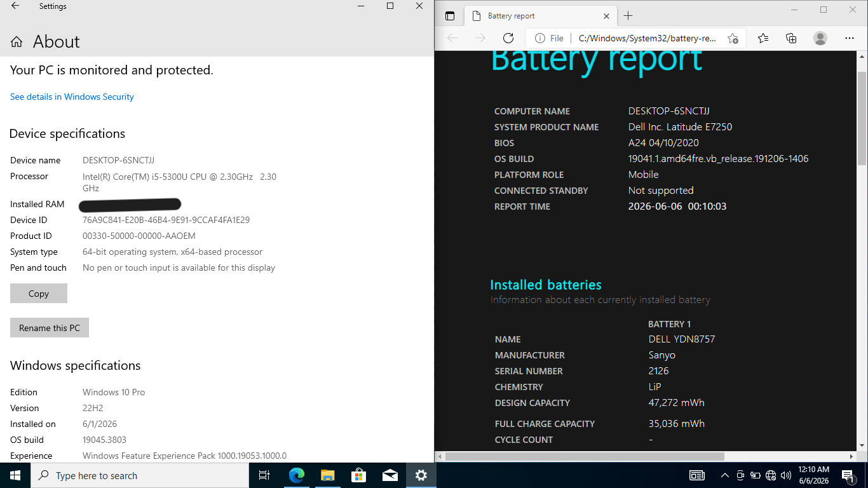Screen dimensions: 868x488
Task: Click the Connected standby Not supported value
Action: pos(661,190)
